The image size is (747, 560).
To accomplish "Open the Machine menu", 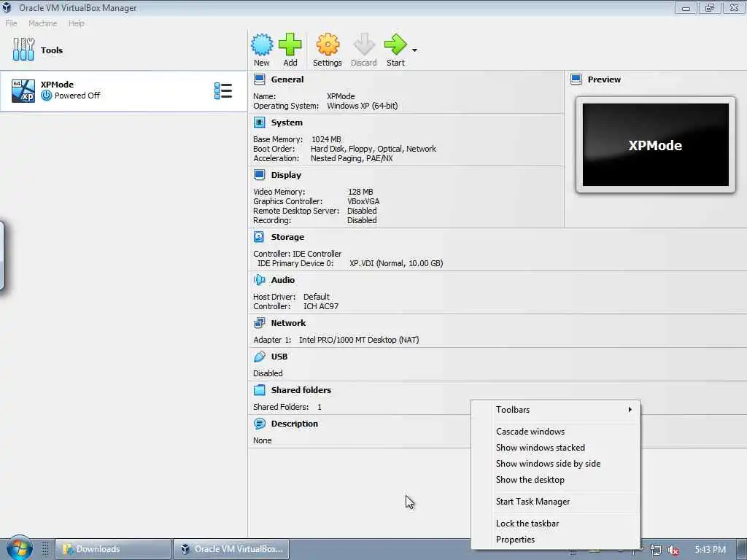I will pos(42,23).
